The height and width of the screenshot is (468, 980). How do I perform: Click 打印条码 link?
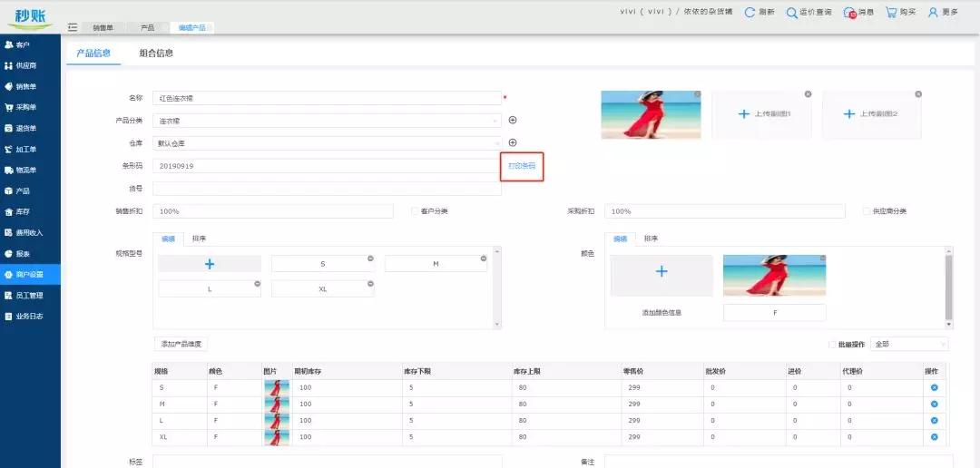click(522, 166)
